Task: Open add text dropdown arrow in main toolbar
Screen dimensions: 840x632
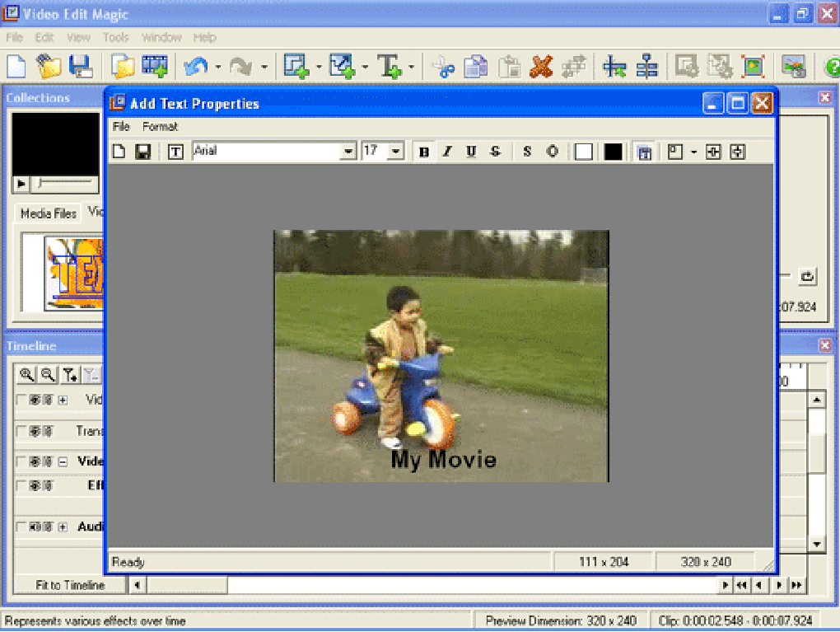Action: click(411, 67)
